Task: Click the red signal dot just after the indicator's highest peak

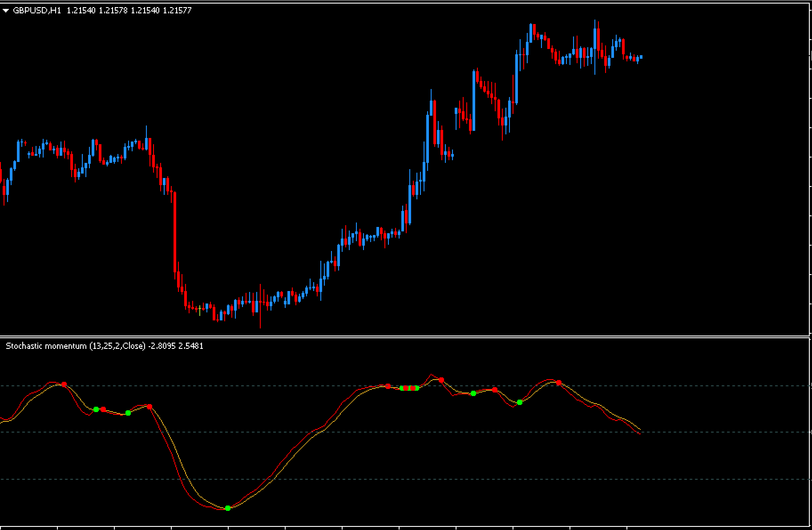Action: tap(441, 380)
